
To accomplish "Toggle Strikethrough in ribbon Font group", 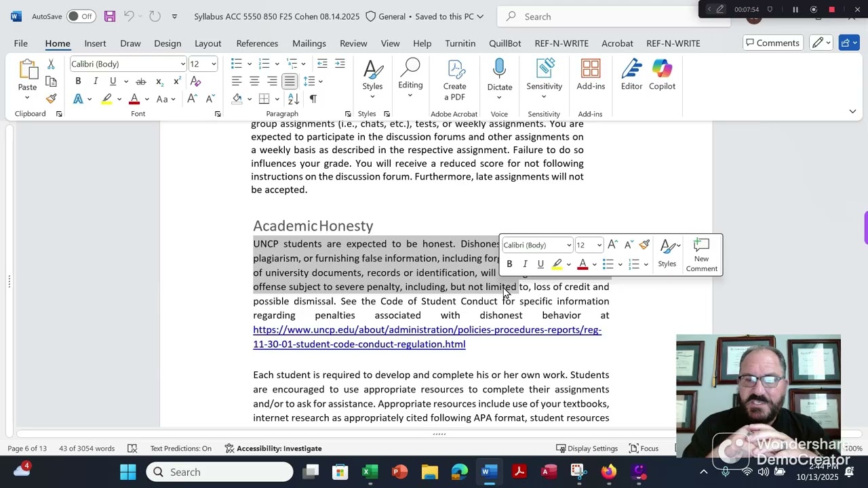I will 141,81.
